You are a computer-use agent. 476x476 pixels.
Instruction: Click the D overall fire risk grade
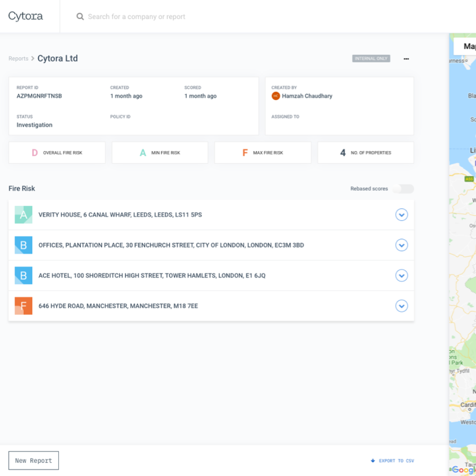coord(35,153)
